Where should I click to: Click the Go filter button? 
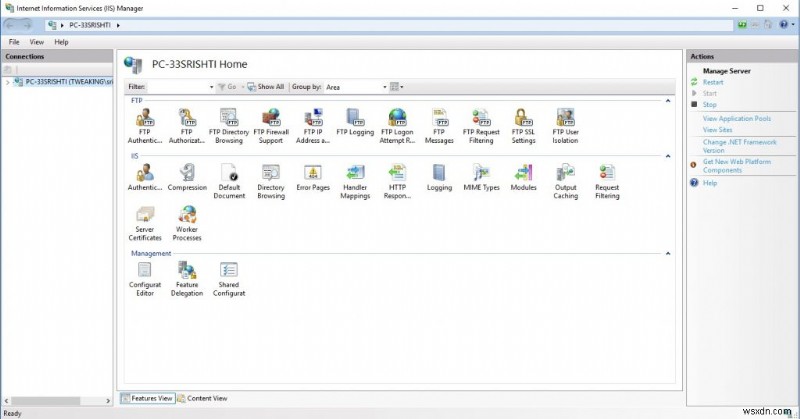pos(228,87)
